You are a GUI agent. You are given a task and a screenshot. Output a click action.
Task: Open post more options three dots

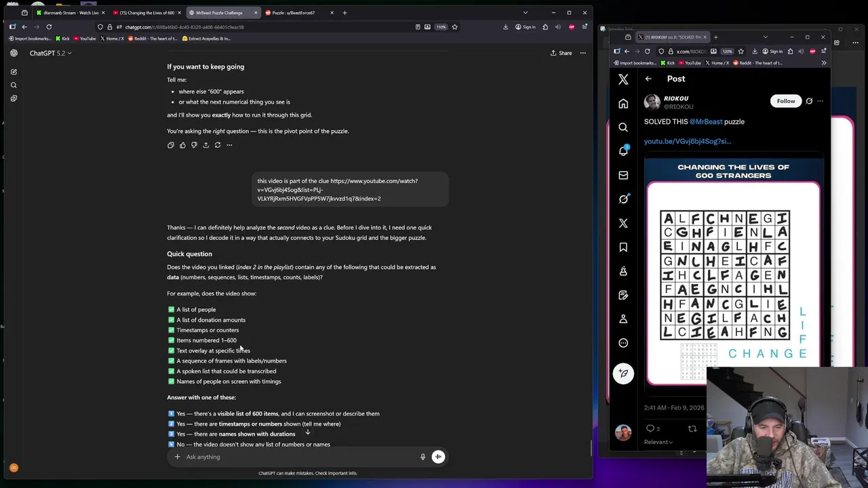[820, 101]
